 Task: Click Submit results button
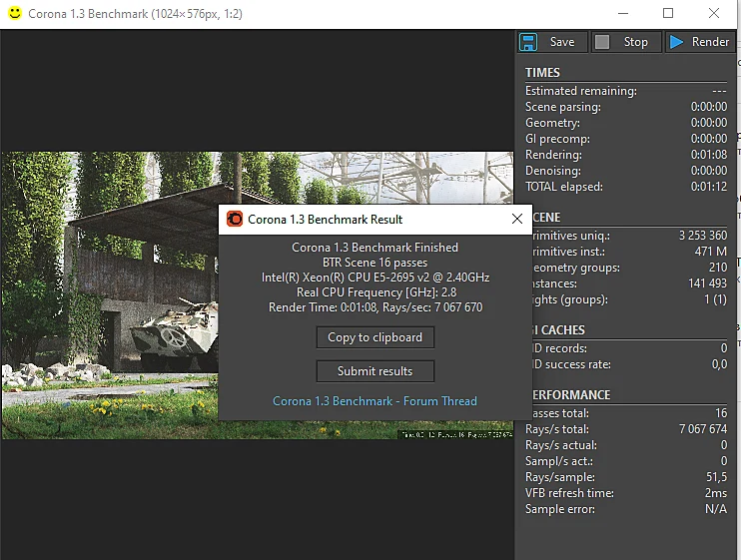(375, 371)
